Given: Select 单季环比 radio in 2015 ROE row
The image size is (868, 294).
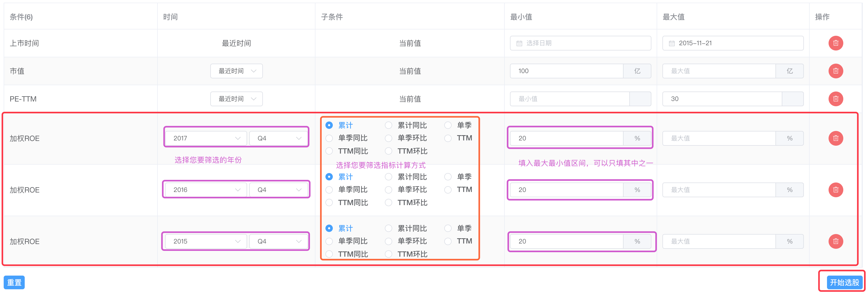Looking at the screenshot, I should (x=389, y=241).
